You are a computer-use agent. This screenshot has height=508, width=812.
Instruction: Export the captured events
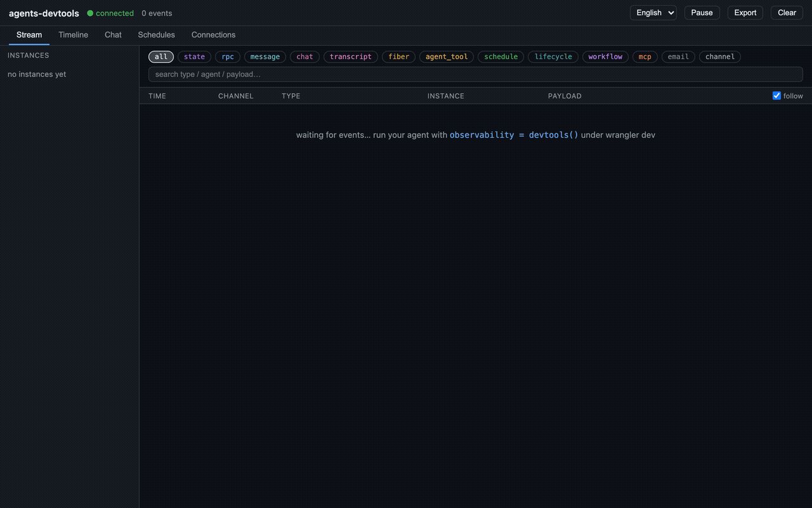[745, 13]
